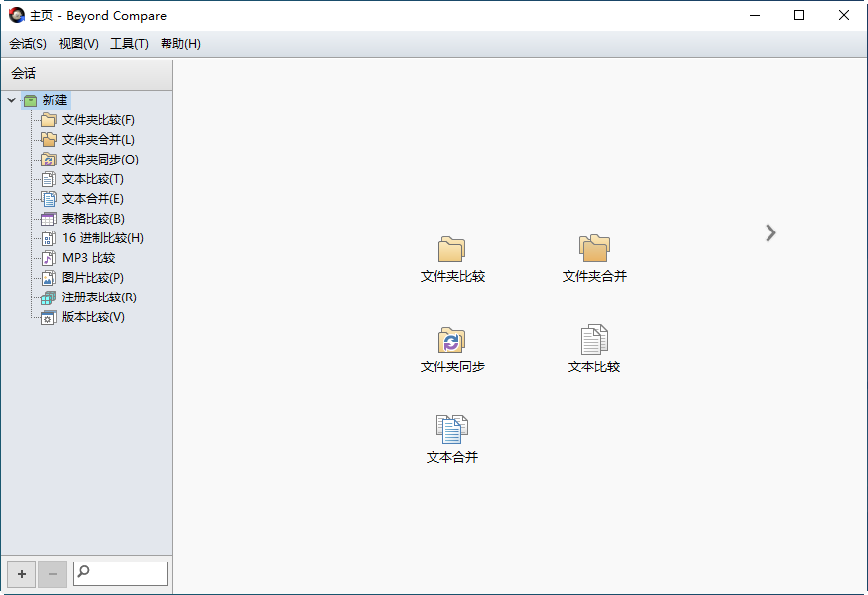
Task: Maximize the Beyond Compare window
Action: (x=799, y=15)
